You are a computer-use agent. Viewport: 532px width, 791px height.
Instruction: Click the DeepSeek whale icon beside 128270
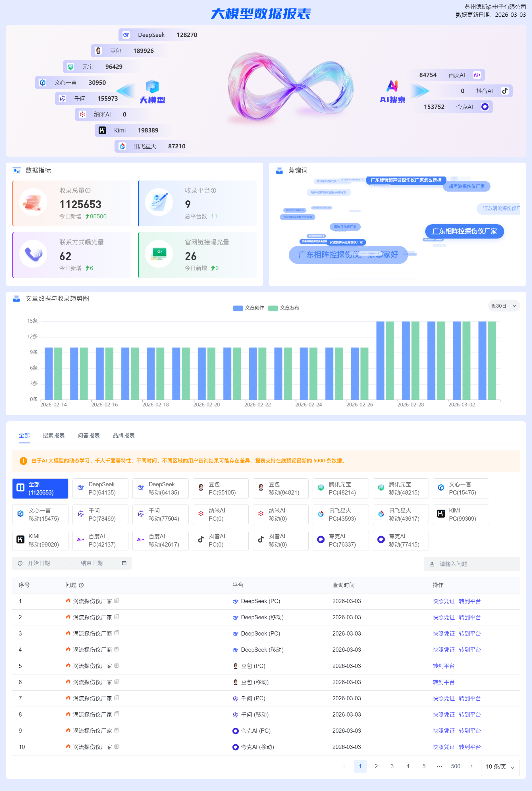coord(126,35)
